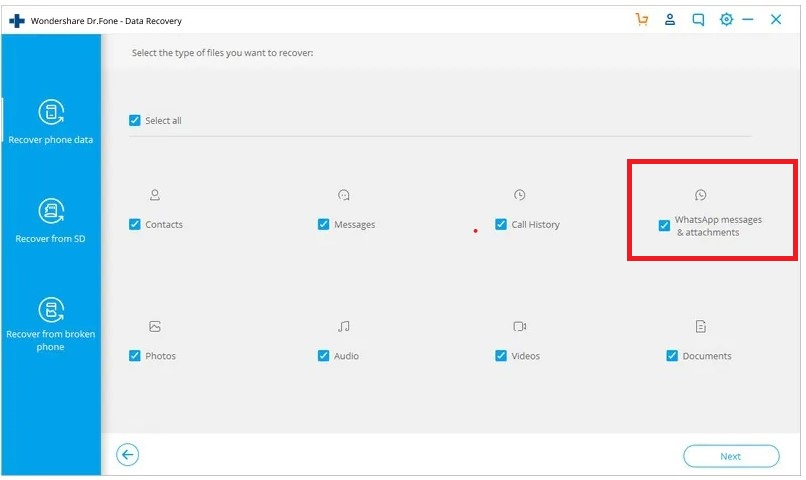This screenshot has width=806, height=480.
Task: Open the user account icon
Action: (670, 20)
